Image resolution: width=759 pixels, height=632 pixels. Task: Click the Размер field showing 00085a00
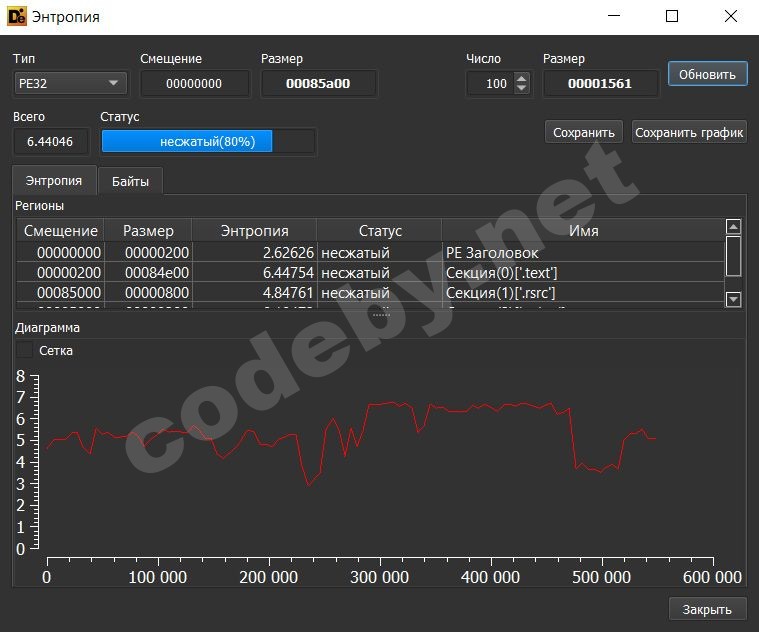tap(318, 83)
